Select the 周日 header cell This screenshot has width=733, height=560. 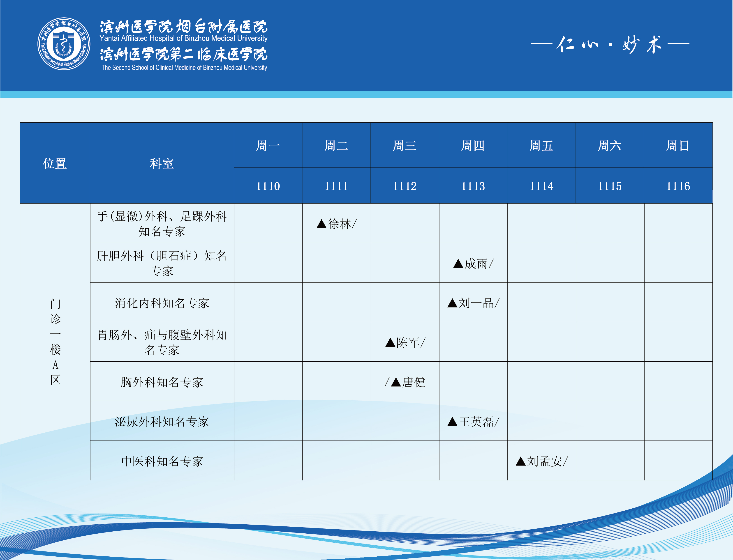pos(678,146)
